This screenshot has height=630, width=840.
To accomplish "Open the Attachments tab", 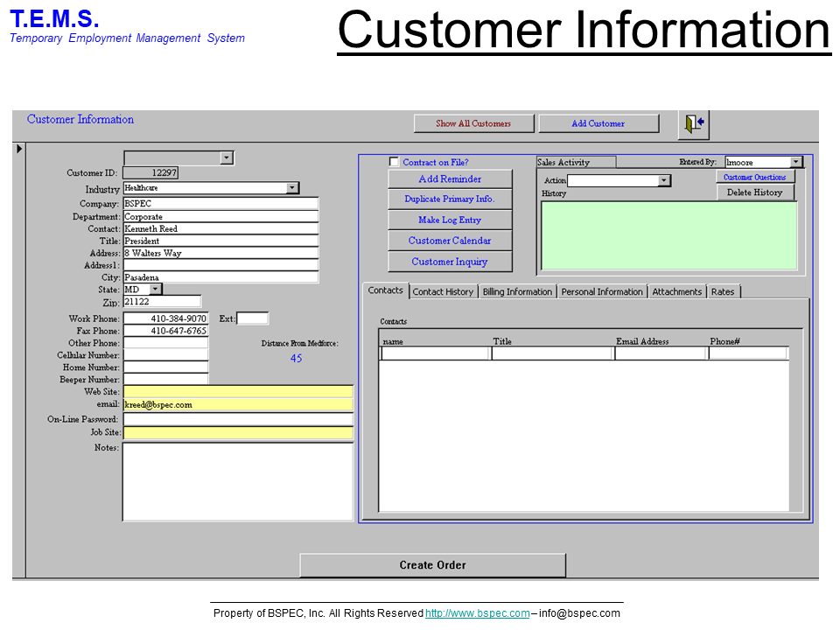I will click(676, 291).
